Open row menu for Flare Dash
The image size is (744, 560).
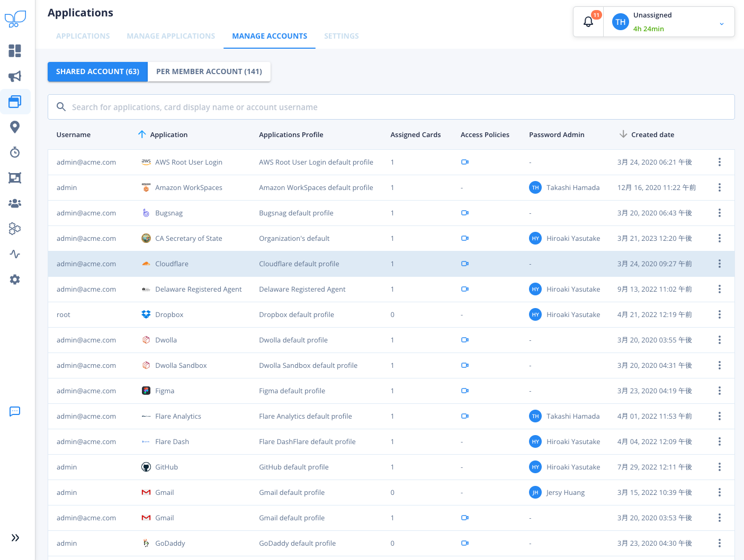(720, 441)
